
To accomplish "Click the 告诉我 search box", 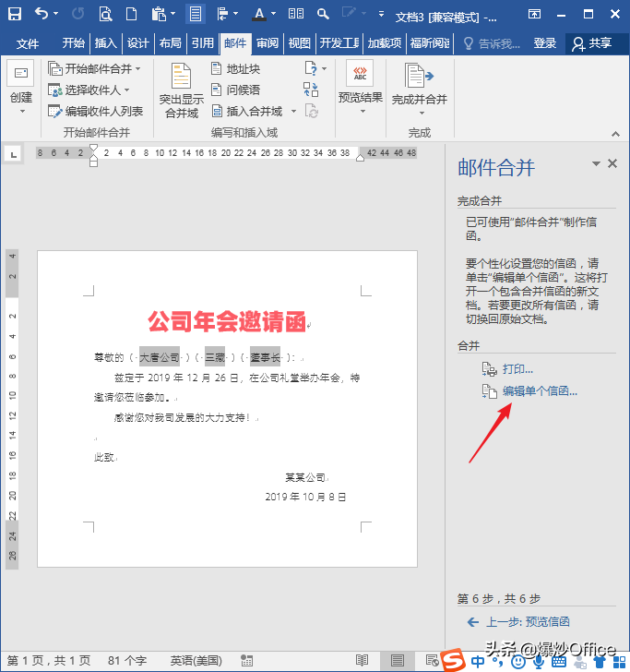I will pos(492,43).
